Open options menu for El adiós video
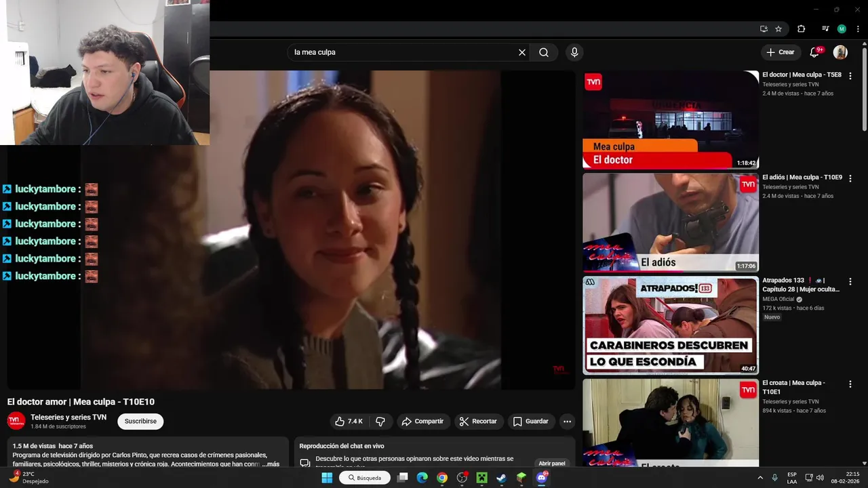This screenshot has height=488, width=868. tap(850, 178)
